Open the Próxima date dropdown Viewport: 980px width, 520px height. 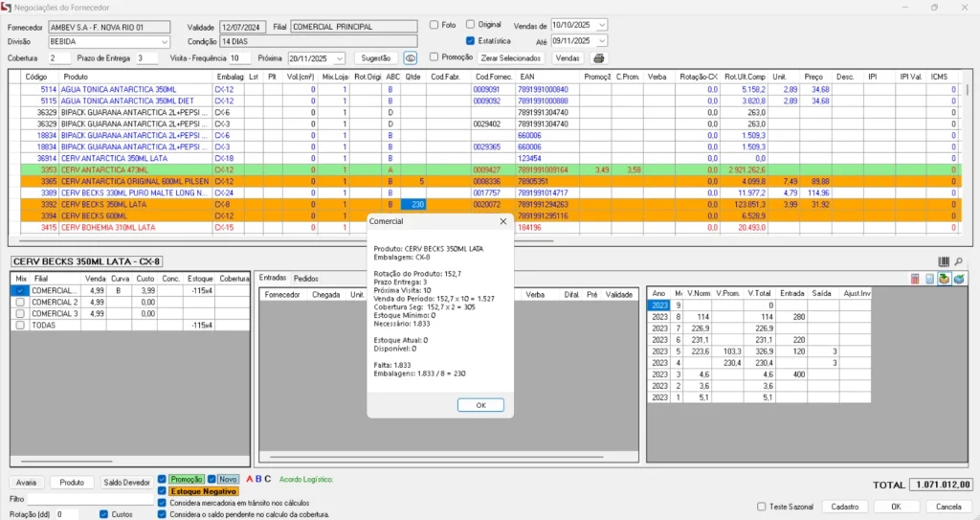point(339,58)
